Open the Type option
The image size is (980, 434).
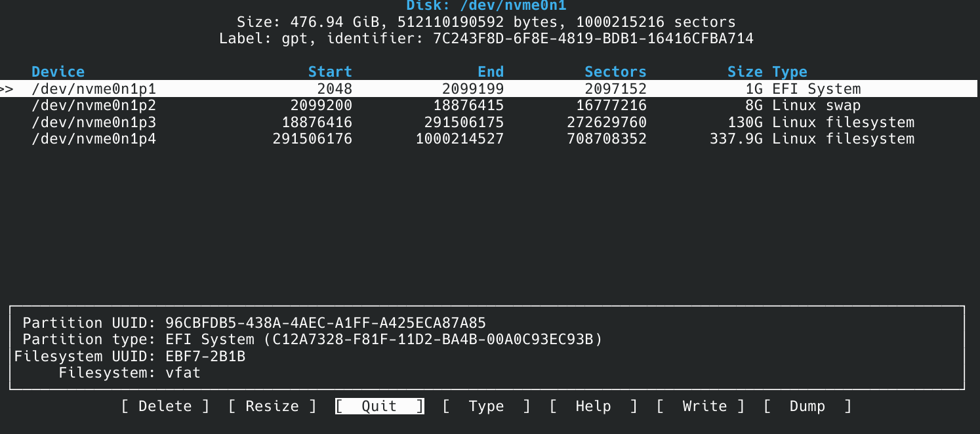(x=486, y=406)
